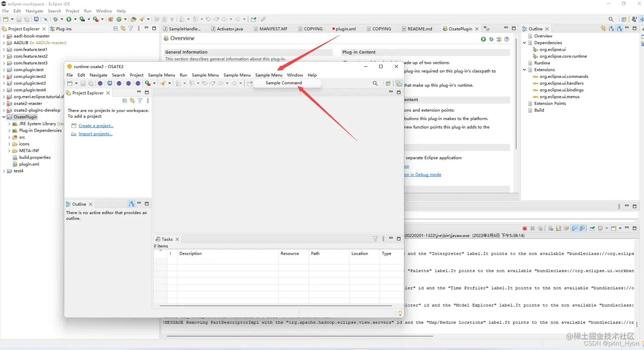Click Open Type icon in Eclipse toolbar
Screen dimensions: 644x350
tap(133, 19)
